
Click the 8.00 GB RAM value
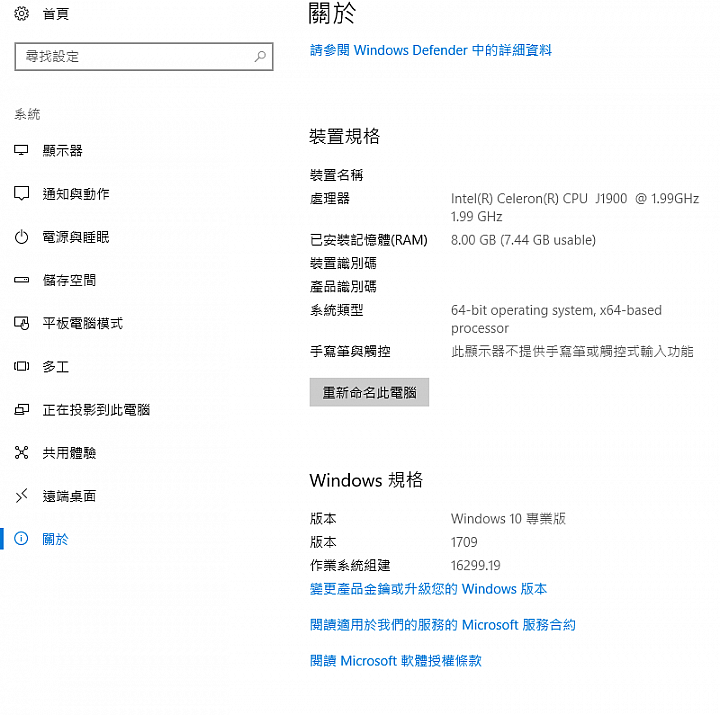(x=523, y=240)
